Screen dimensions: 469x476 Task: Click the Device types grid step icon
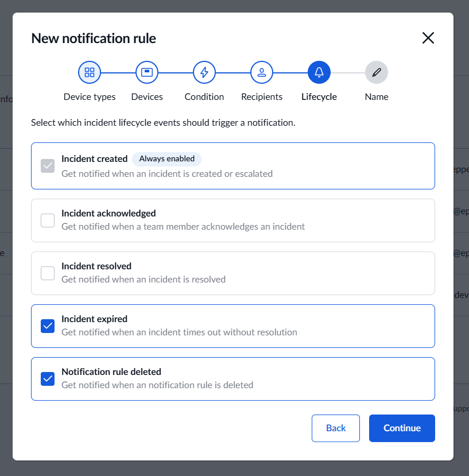(89, 72)
